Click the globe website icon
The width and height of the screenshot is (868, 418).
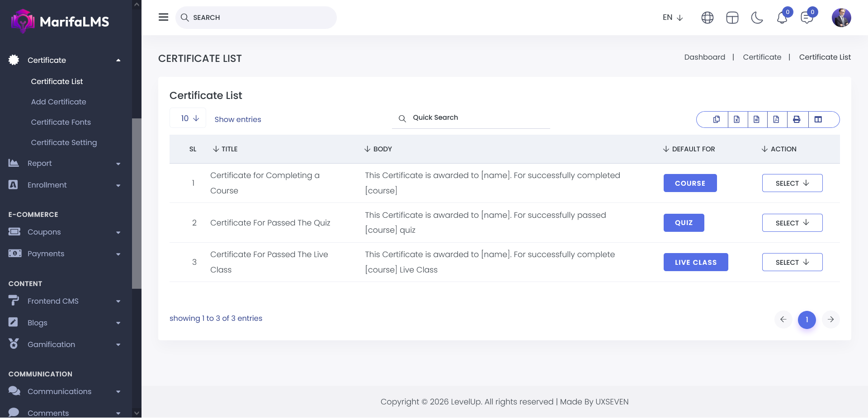[x=708, y=18]
